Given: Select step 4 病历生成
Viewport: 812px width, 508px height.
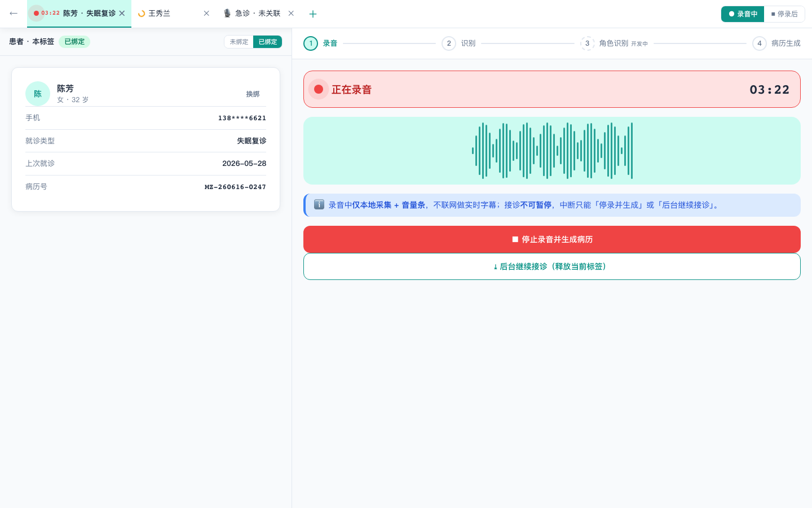Looking at the screenshot, I should (776, 43).
